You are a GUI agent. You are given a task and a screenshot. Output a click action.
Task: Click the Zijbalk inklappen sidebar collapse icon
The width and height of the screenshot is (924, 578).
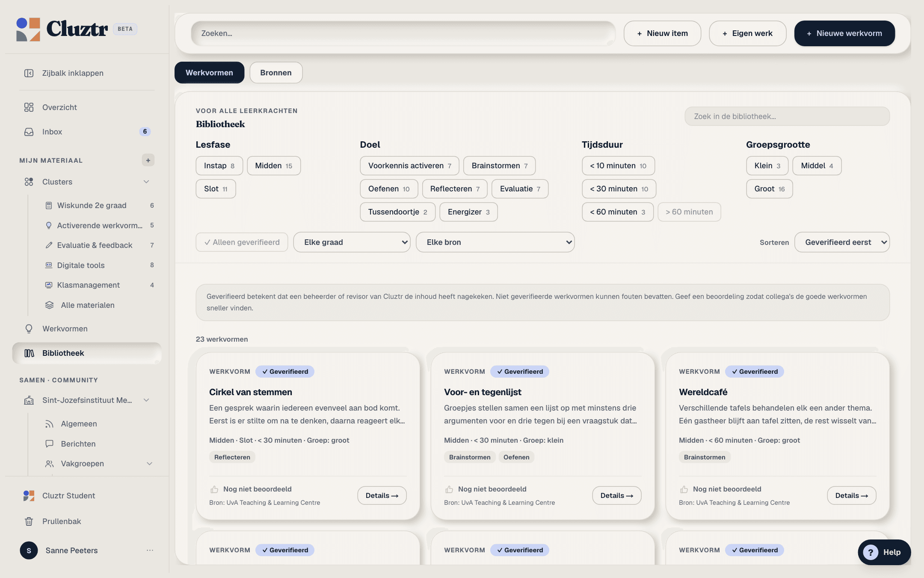point(29,73)
